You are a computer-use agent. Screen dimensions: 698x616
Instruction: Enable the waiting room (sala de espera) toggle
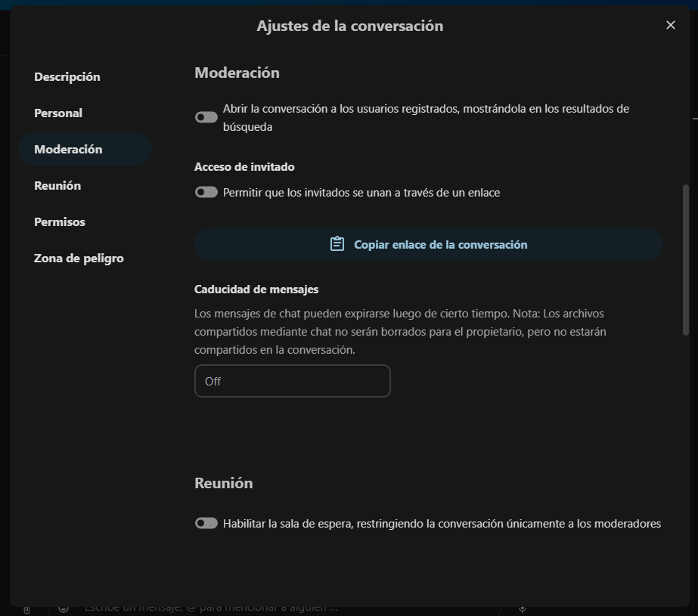coord(206,523)
